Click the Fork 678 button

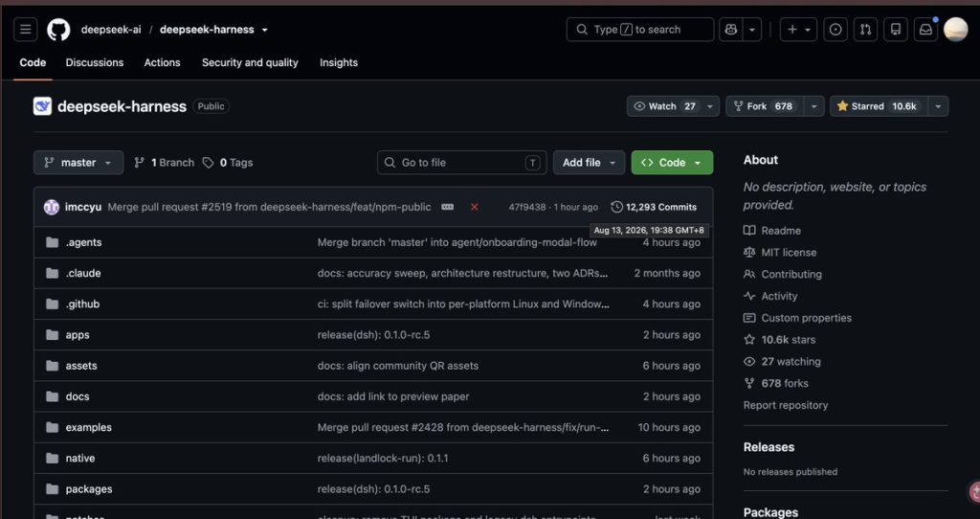tap(765, 106)
